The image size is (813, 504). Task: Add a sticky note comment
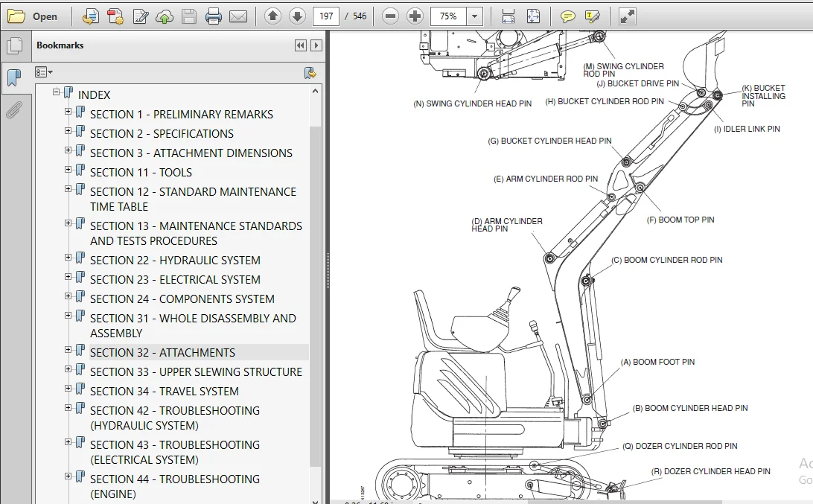568,16
